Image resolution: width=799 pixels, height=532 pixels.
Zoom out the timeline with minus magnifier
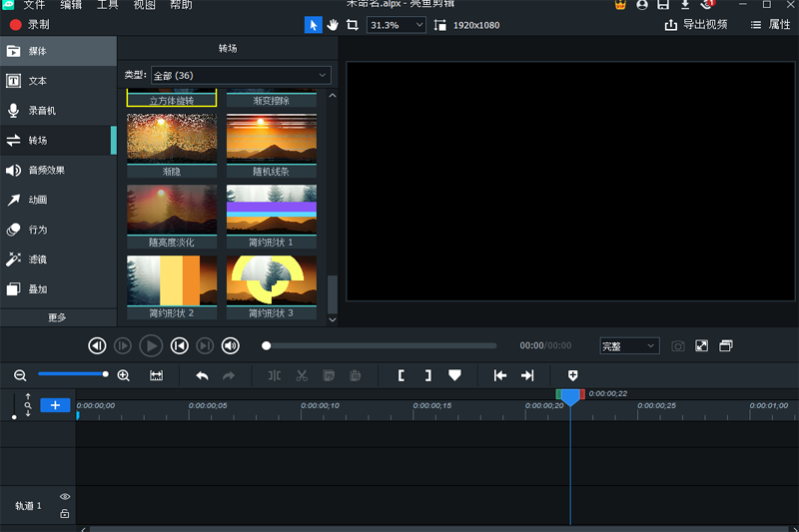point(20,375)
